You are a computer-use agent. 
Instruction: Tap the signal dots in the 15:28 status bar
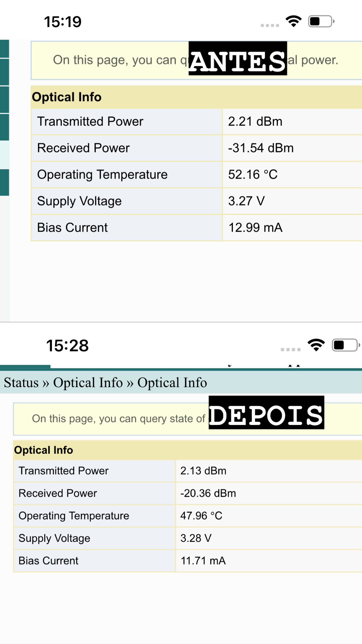[x=291, y=349]
